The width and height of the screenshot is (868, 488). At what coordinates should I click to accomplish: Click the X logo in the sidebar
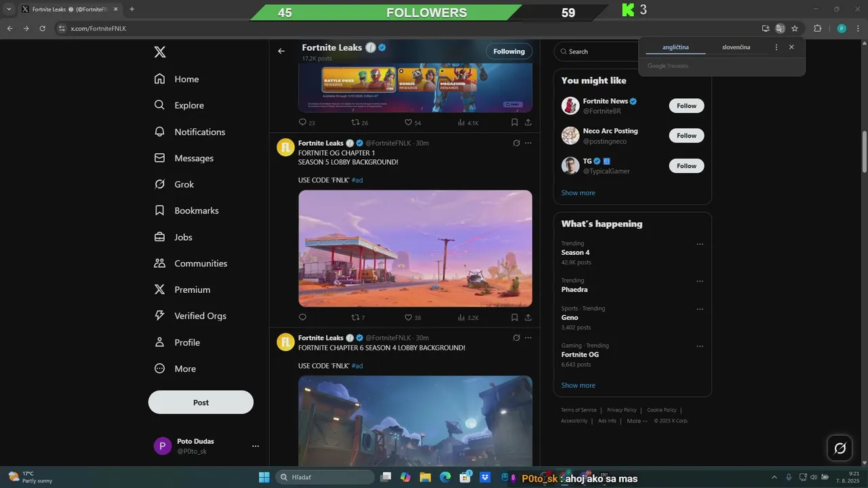159,52
